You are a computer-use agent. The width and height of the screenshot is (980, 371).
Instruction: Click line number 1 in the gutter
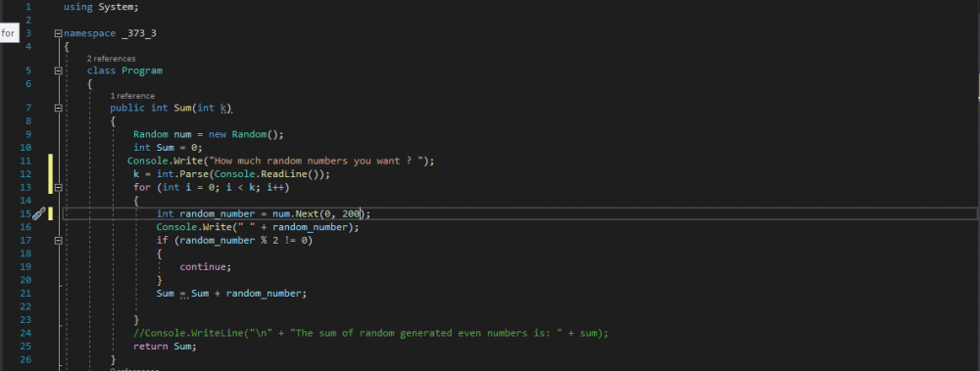coord(28,8)
